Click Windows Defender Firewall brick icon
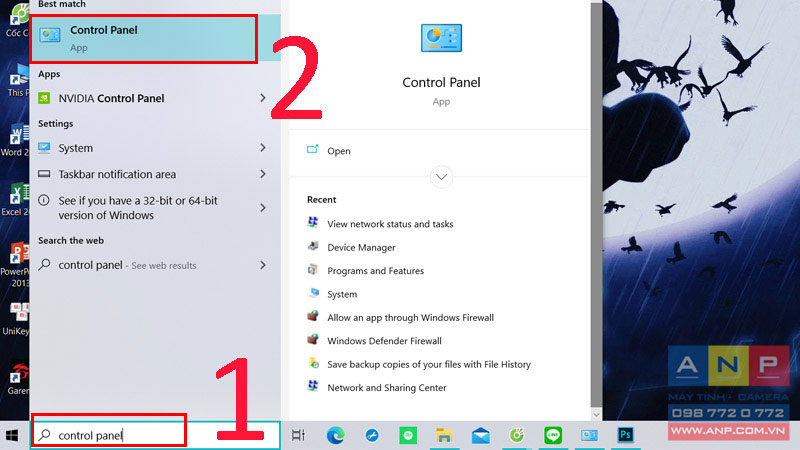800x450 pixels. pos(313,339)
